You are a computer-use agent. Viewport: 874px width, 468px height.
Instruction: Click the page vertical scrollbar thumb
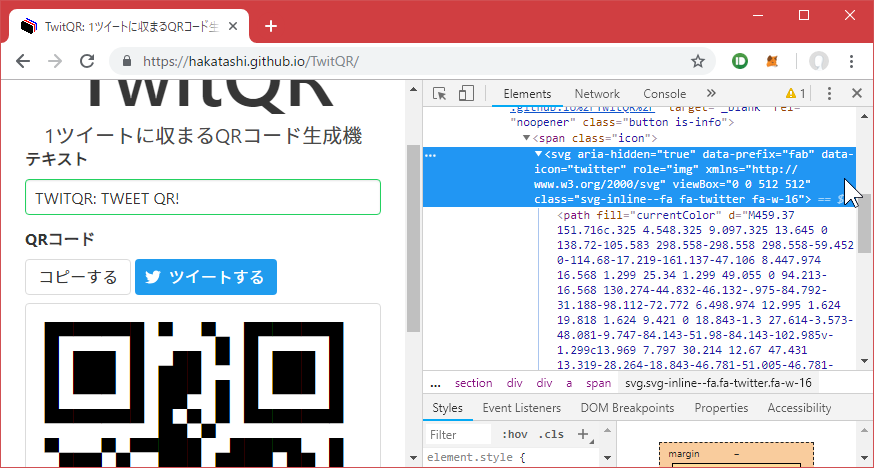pyautogui.click(x=413, y=238)
